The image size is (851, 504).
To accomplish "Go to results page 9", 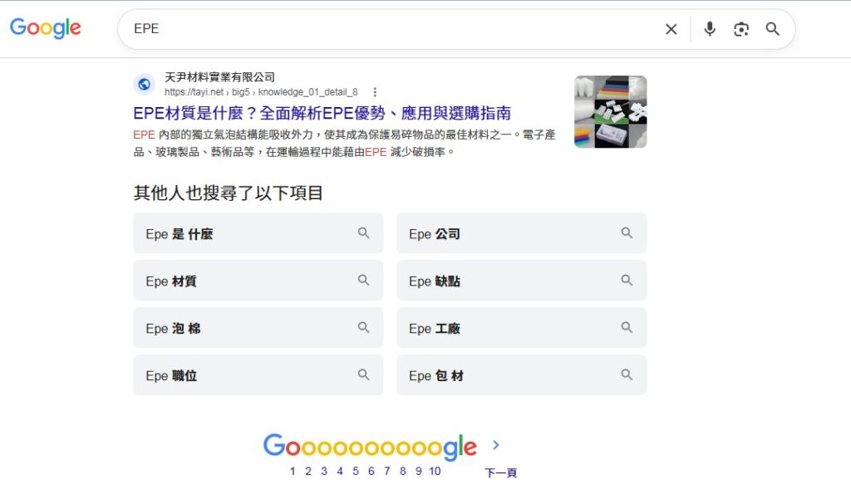I will (419, 471).
